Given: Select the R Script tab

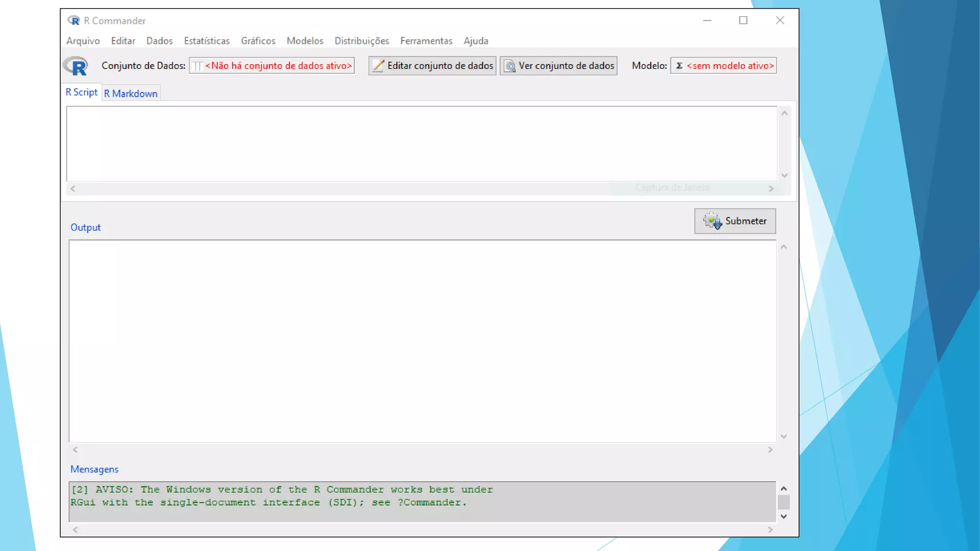Looking at the screenshot, I should (81, 92).
